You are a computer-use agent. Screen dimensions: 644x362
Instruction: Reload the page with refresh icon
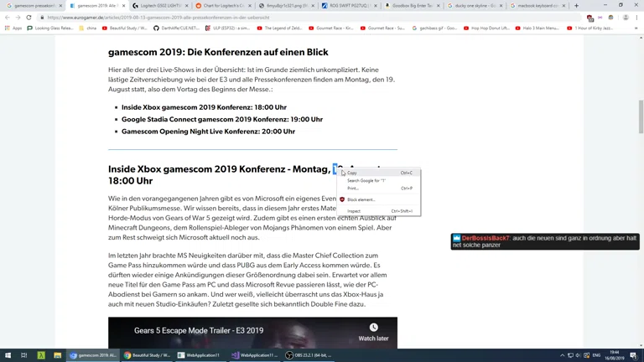pos(29,17)
